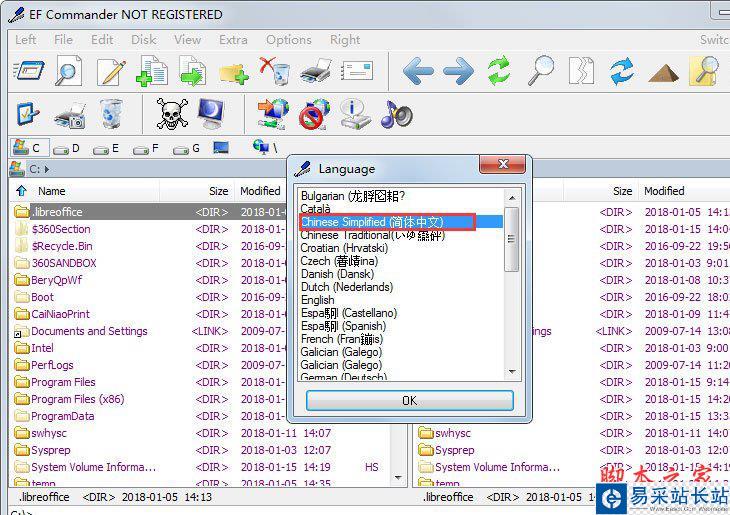The image size is (730, 515).
Task: Click the music note speaker icon
Action: 396,115
